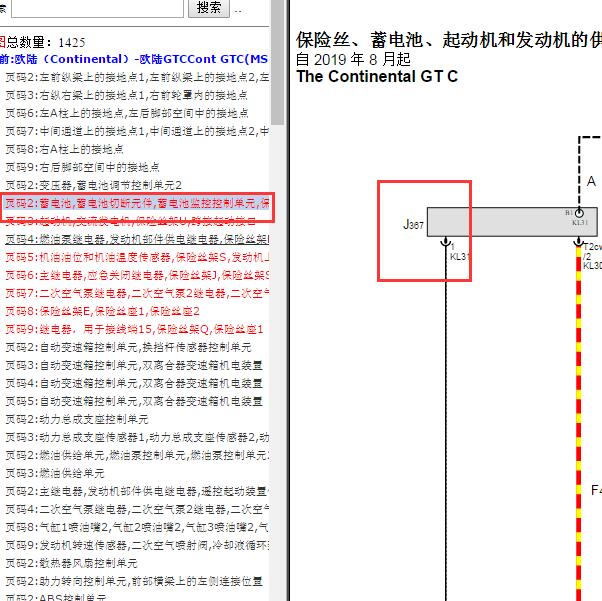Open 页码5:机油油位和机油温度传感器 entry
This screenshot has width=602, height=601.
coord(137,257)
